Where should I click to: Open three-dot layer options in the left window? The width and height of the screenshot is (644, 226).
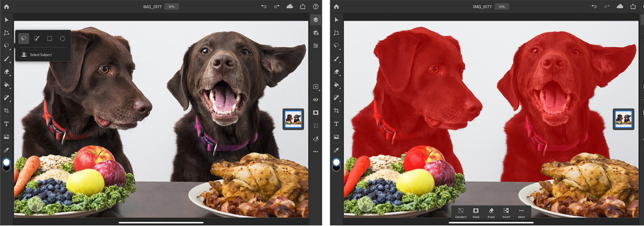[316, 152]
